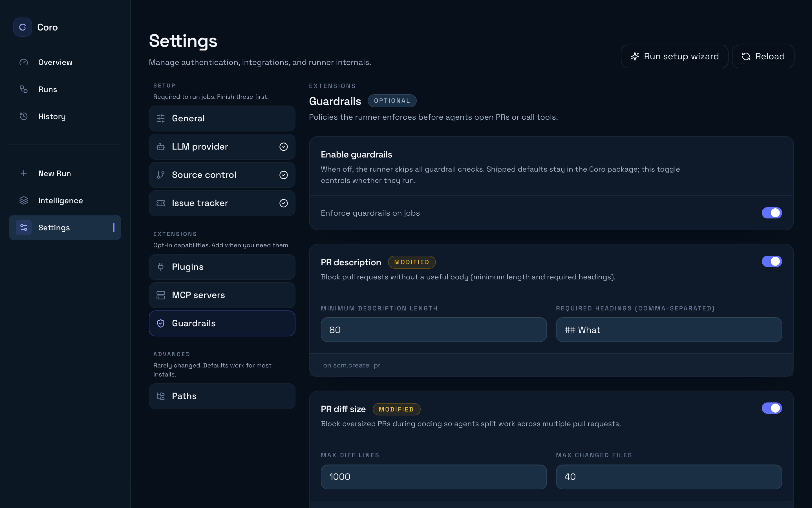Click the Issue tracker completed checkmark

point(284,203)
